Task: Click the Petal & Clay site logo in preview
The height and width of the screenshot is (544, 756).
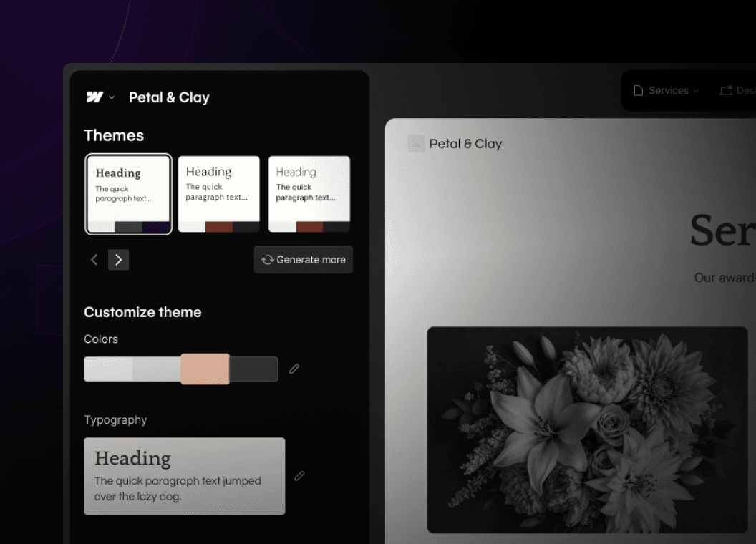Action: [455, 144]
